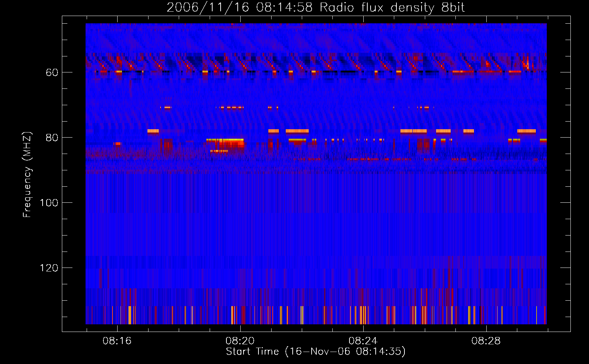Click the 08:20 time tick label
Viewport: 589px width, 364px height.
point(240,341)
